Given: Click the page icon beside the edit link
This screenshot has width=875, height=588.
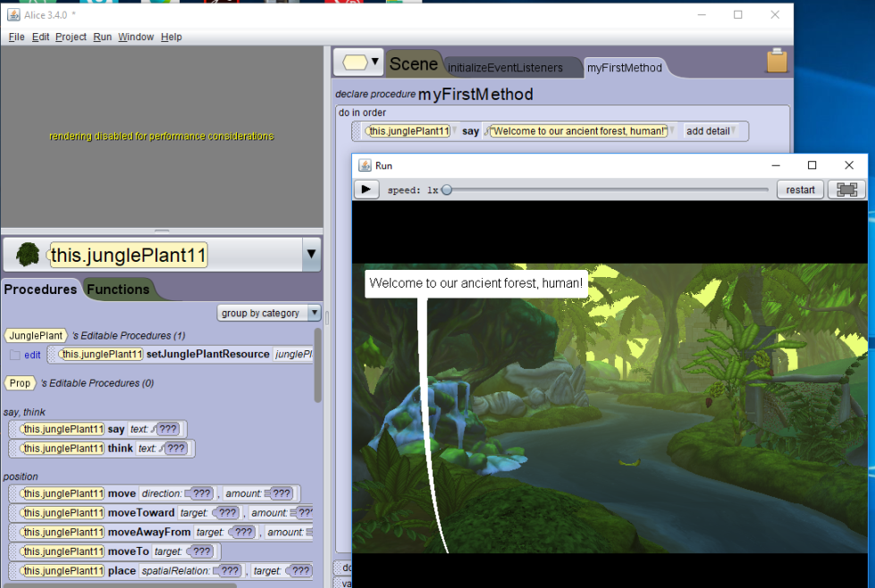Looking at the screenshot, I should [14, 355].
